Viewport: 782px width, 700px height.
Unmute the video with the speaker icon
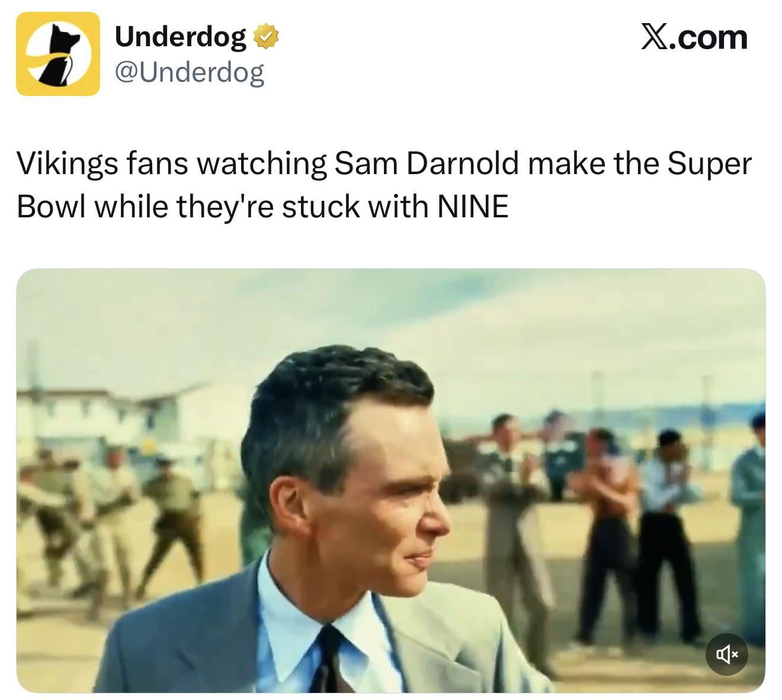click(x=726, y=654)
